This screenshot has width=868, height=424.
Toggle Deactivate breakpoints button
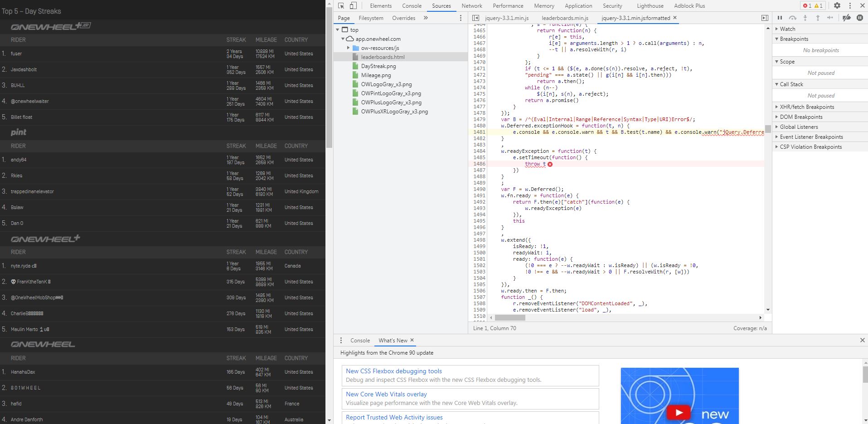846,18
